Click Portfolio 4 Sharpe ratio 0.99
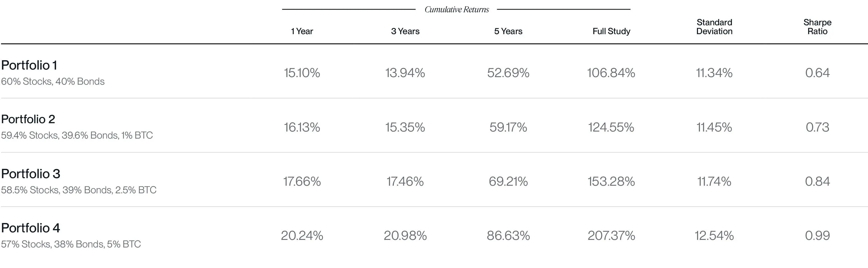The height and width of the screenshot is (268, 868). coord(817,235)
